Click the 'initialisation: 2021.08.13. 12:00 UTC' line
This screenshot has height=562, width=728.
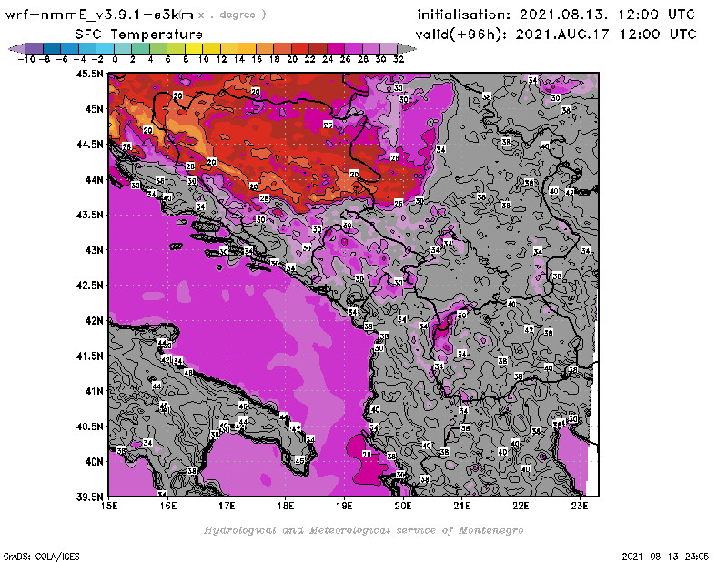coord(556,15)
